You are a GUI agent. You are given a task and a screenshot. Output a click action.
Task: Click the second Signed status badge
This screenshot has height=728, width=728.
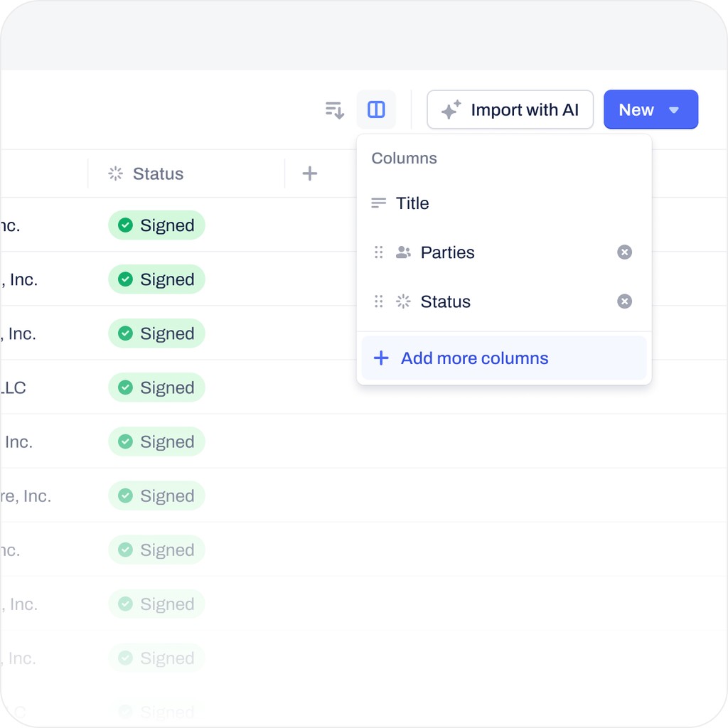[x=156, y=279]
